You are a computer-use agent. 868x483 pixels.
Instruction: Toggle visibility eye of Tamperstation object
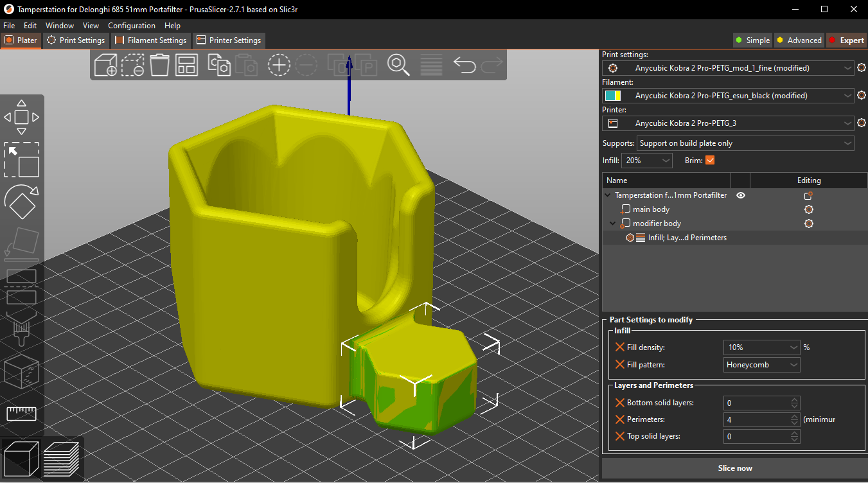(741, 195)
